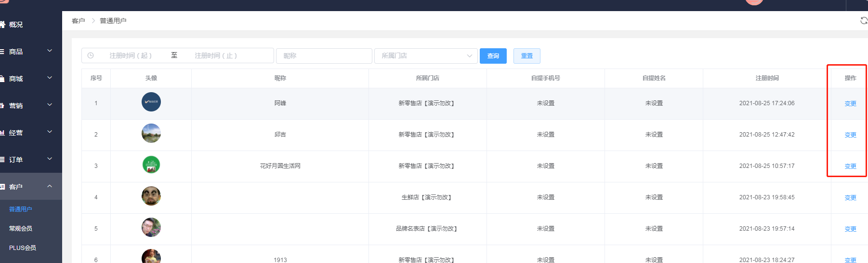The height and width of the screenshot is (263, 868).
Task: Click the refresh icon at top right
Action: click(x=864, y=20)
